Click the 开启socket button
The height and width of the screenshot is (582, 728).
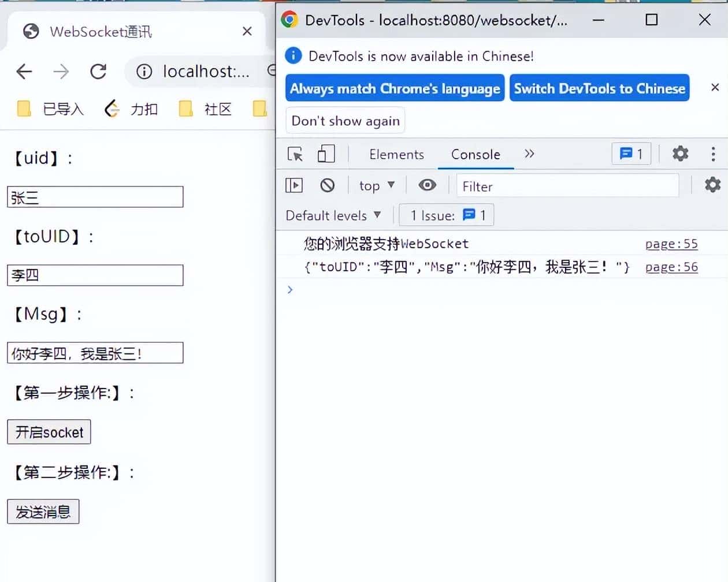49,431
